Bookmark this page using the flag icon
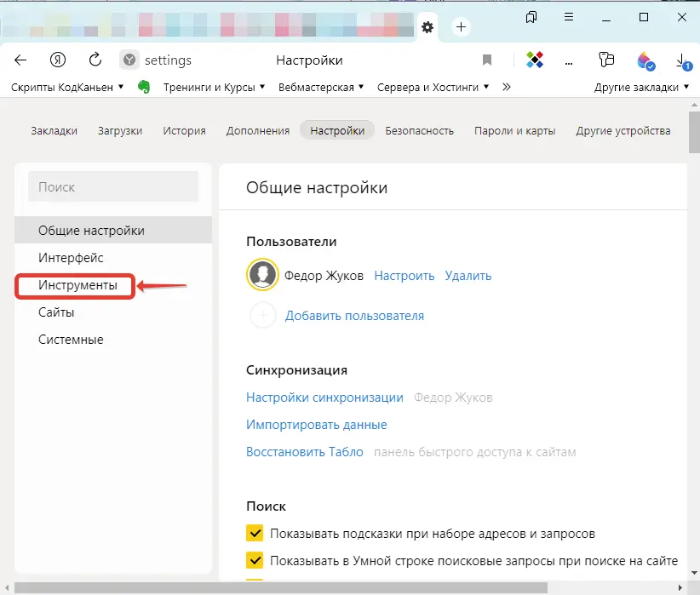 [x=487, y=60]
